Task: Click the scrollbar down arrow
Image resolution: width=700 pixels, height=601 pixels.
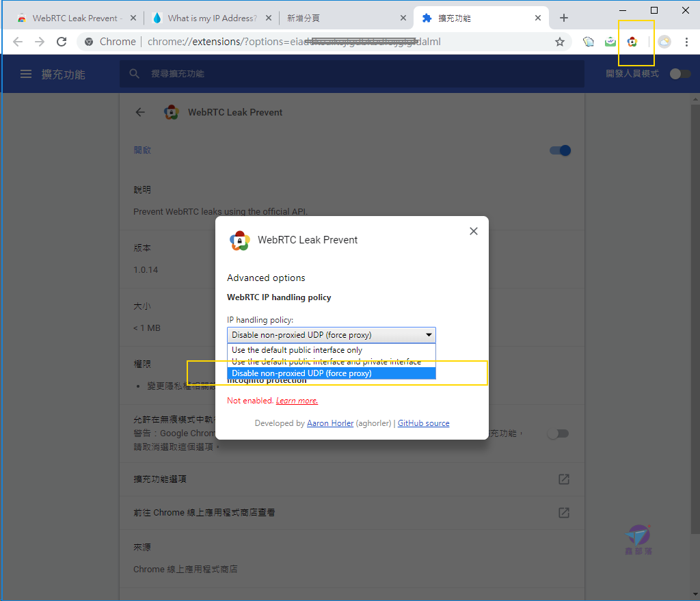Action: tap(695, 595)
